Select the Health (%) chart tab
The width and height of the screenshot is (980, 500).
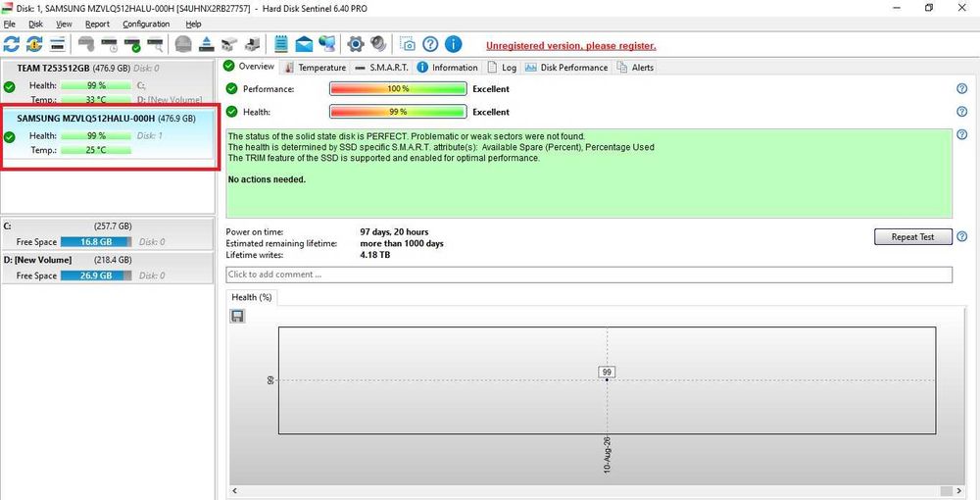pos(251,297)
